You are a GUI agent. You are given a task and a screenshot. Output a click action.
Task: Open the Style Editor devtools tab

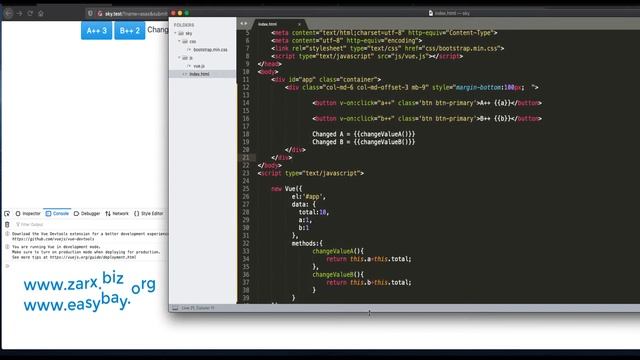point(149,213)
